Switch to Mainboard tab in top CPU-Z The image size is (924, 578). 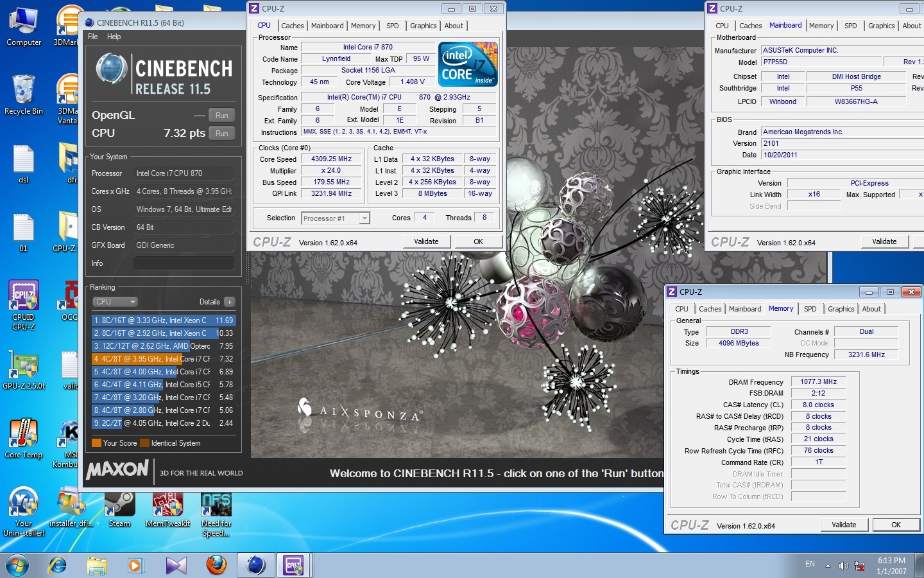pos(327,26)
